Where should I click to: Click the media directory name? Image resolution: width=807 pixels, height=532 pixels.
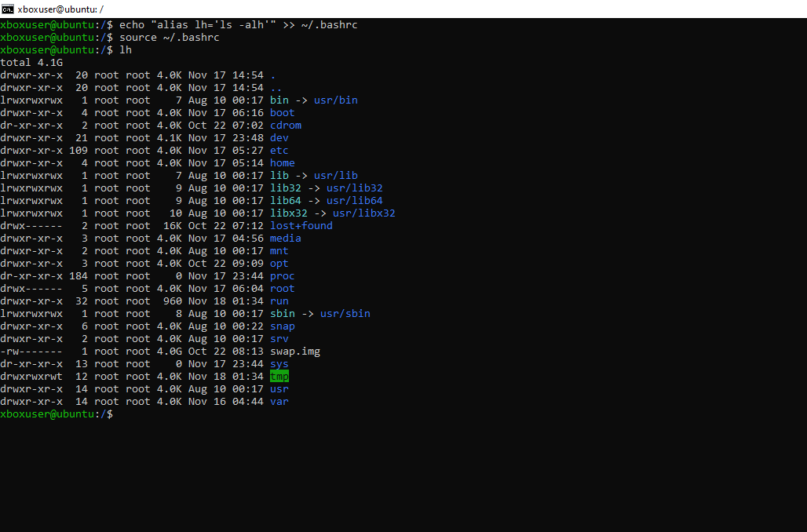[x=285, y=239]
